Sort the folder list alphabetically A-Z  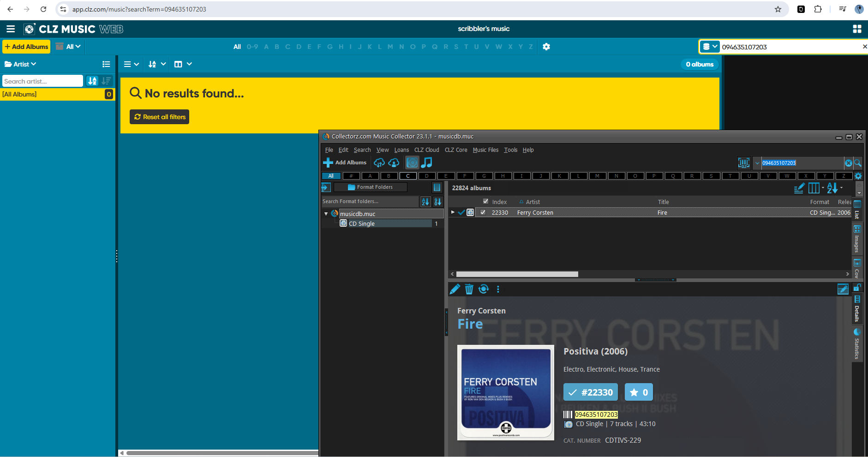click(x=425, y=202)
